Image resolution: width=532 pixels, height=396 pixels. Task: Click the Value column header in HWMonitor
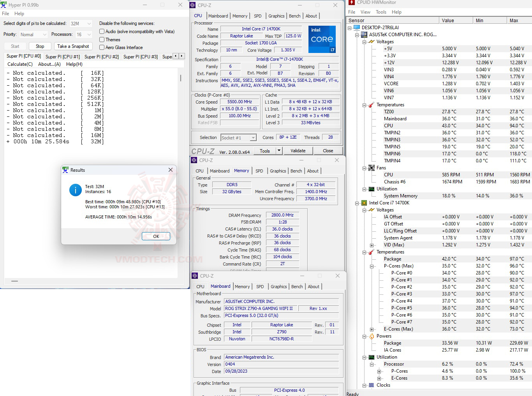456,20
